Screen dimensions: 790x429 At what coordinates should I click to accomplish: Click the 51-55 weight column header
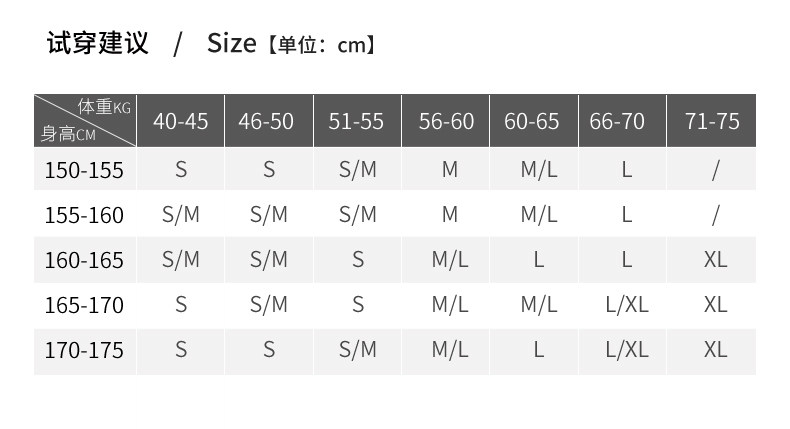[356, 121]
